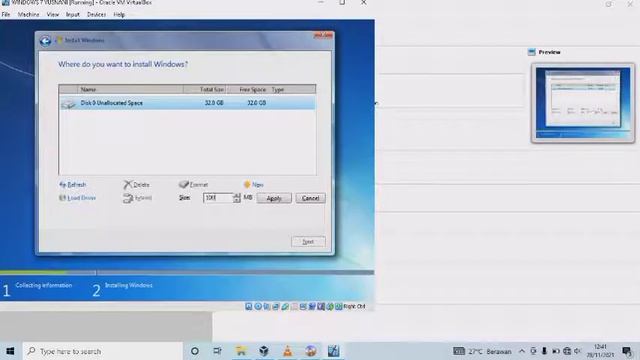Click the Format partition option
Viewport: 640px width, 360px height.
pos(193,184)
